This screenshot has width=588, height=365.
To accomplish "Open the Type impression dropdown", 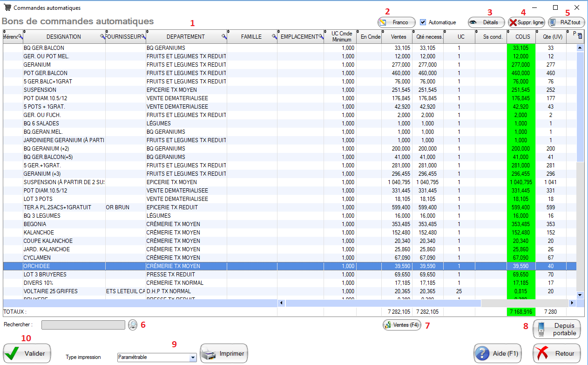I will (193, 357).
